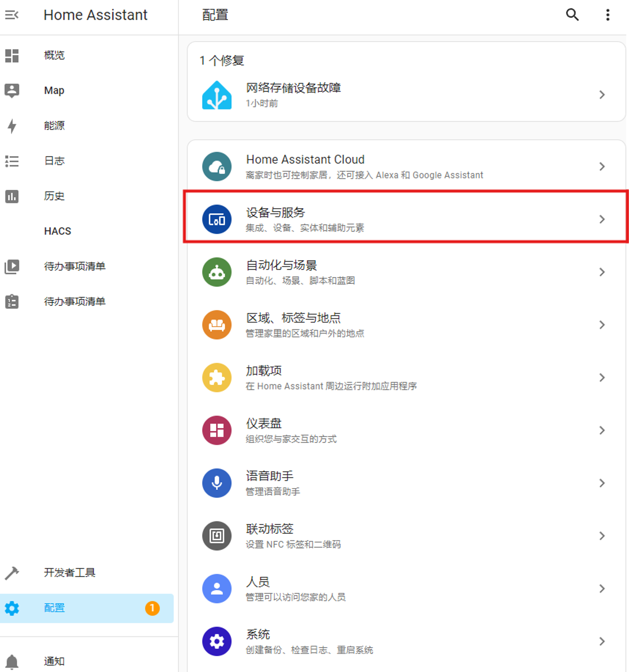
Task: Click the energy lightning bolt sidebar icon
Action: click(x=12, y=126)
